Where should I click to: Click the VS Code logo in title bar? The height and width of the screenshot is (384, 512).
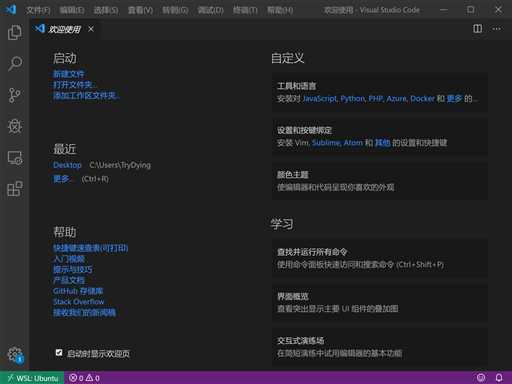click(x=10, y=9)
